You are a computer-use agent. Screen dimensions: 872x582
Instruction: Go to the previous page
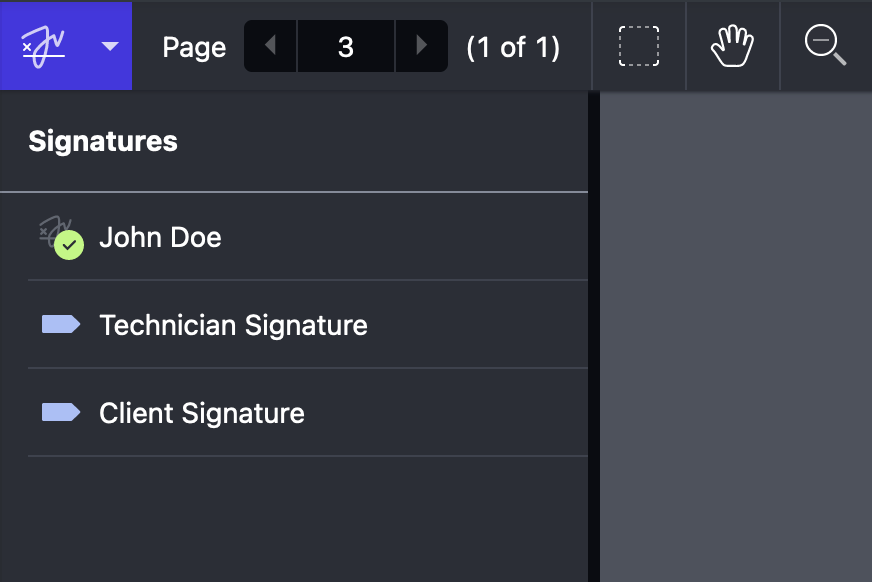click(269, 45)
